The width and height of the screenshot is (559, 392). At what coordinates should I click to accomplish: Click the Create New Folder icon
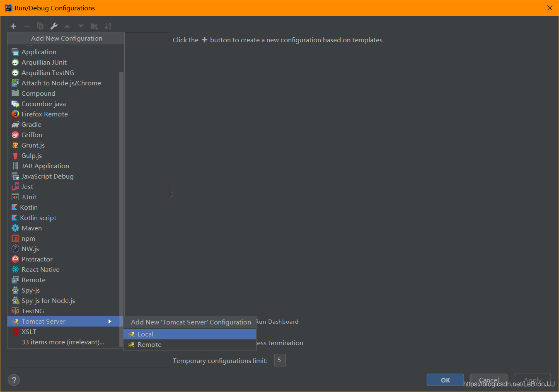pyautogui.click(x=94, y=26)
